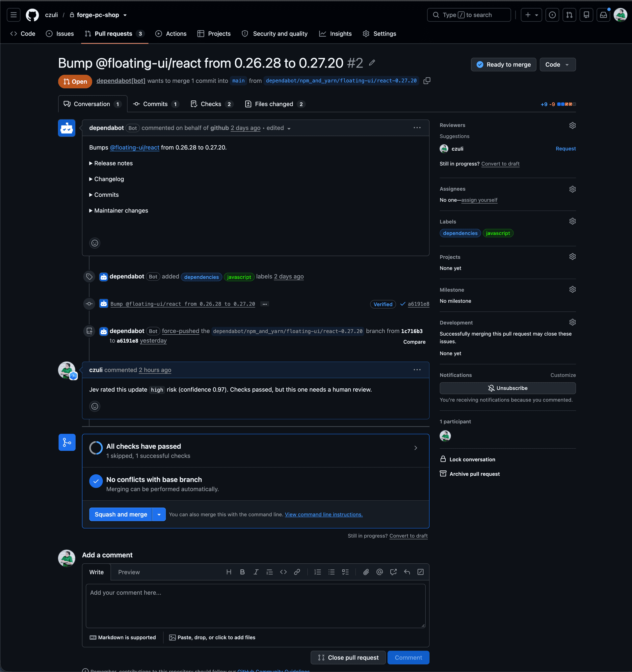
Task: Expand the All checks have passed row
Action: tap(256, 451)
